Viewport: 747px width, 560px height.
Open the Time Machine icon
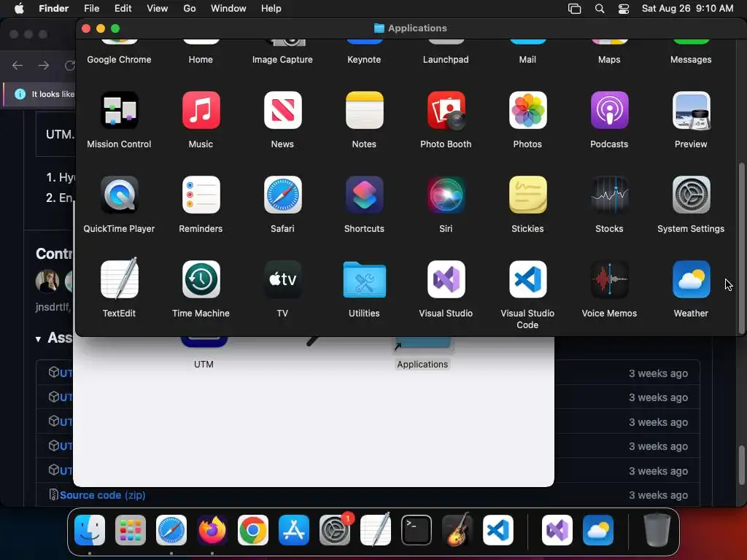tap(201, 279)
